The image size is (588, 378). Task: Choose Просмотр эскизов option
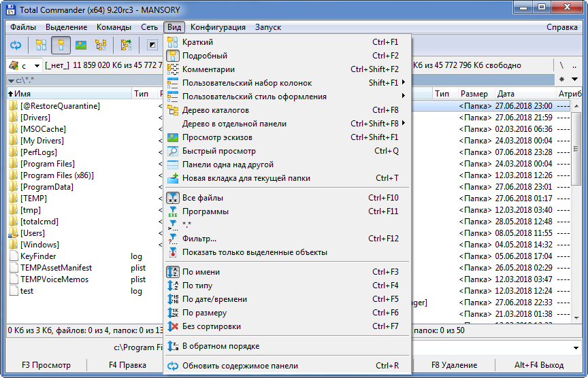(x=288, y=137)
